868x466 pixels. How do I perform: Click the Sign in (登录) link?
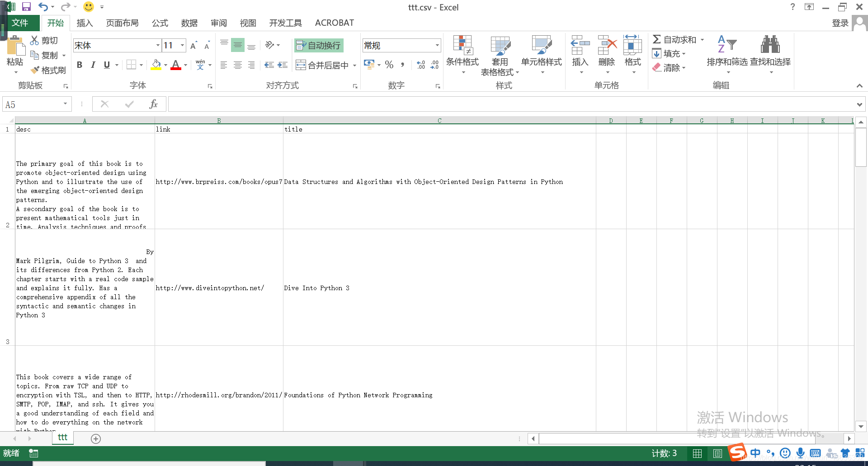(x=840, y=23)
